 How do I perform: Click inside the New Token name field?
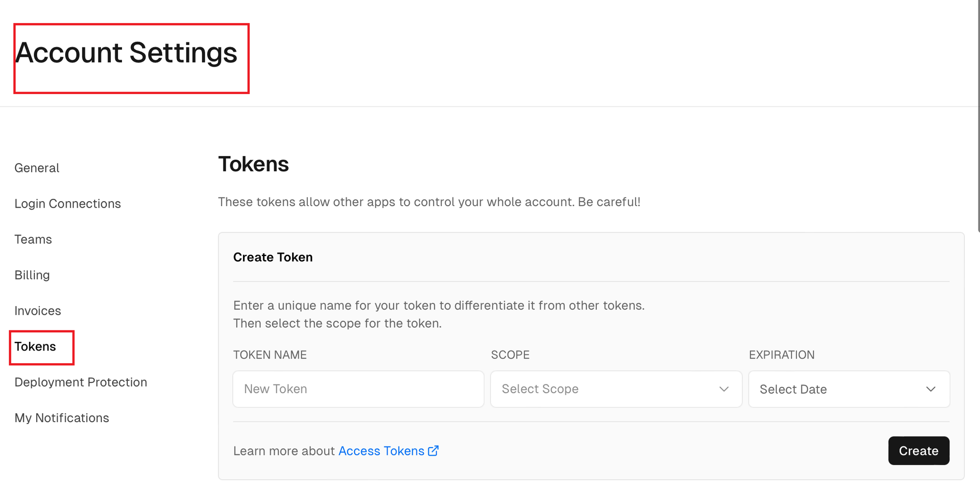358,389
